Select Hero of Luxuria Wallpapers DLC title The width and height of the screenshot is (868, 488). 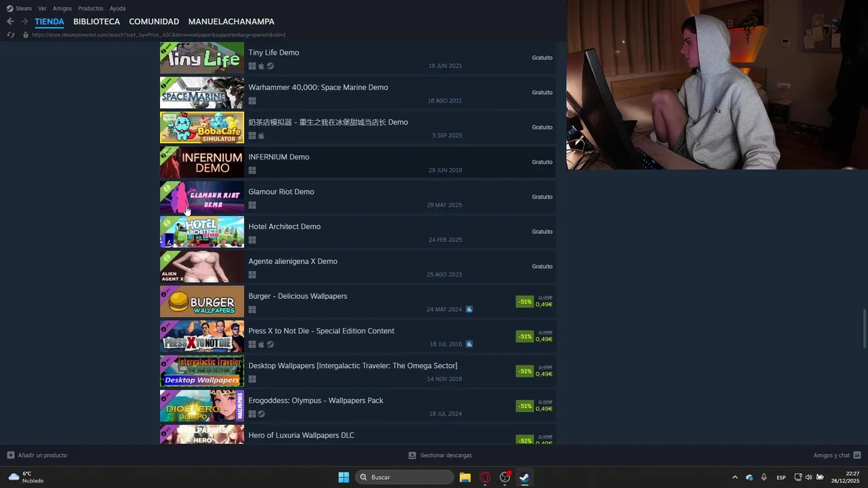point(301,435)
